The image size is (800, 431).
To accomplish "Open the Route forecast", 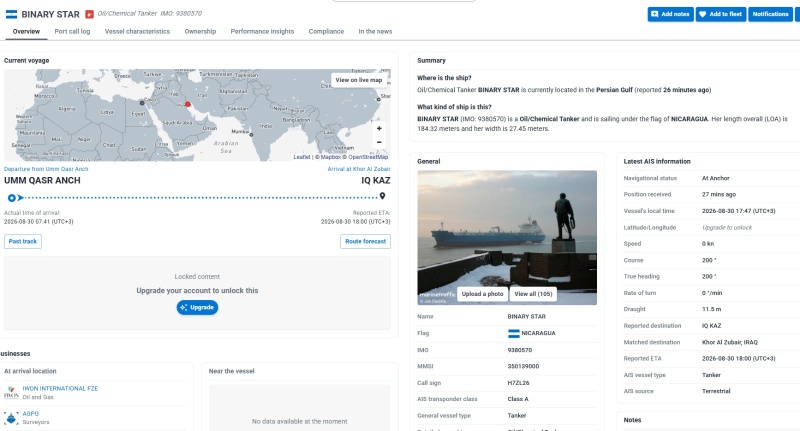I will click(x=365, y=241).
